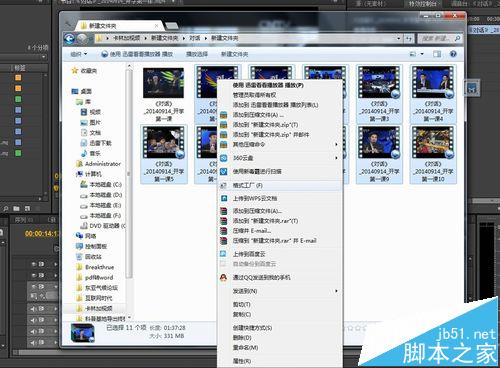Click the refresh button beside address bar
Image resolution: width=500 pixels, height=368 pixels.
[x=409, y=39]
